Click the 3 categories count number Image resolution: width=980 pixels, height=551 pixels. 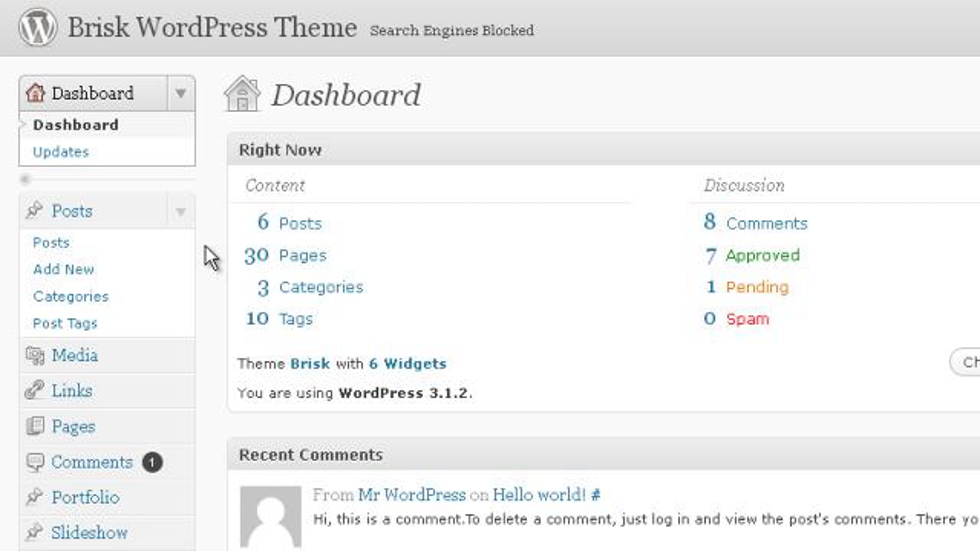coord(263,288)
